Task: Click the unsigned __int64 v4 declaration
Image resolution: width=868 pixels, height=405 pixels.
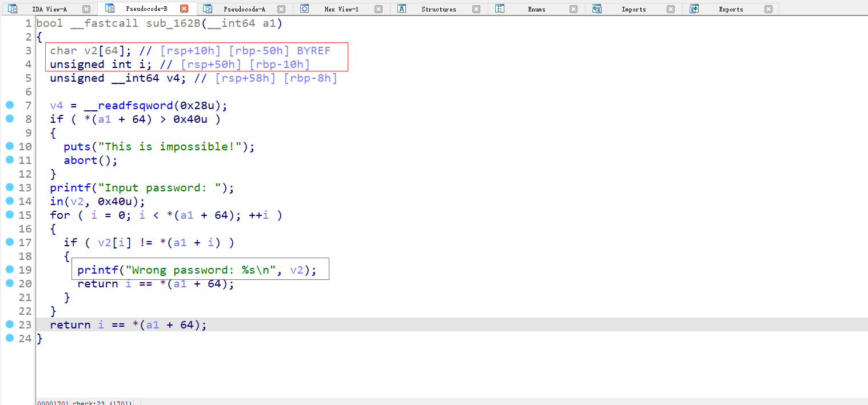Action: [x=118, y=78]
